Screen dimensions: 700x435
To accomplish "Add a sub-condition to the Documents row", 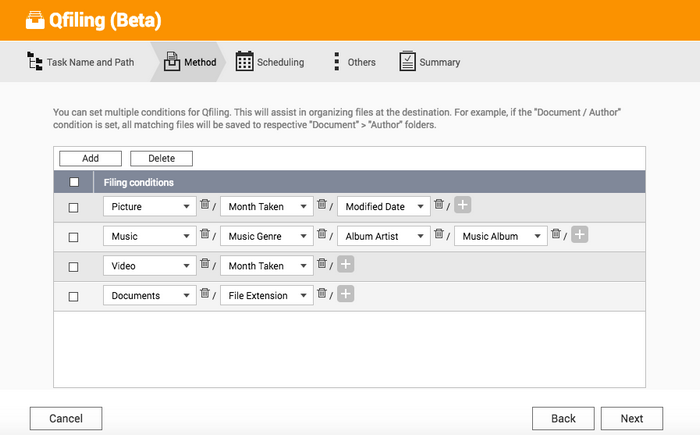I will point(346,294).
